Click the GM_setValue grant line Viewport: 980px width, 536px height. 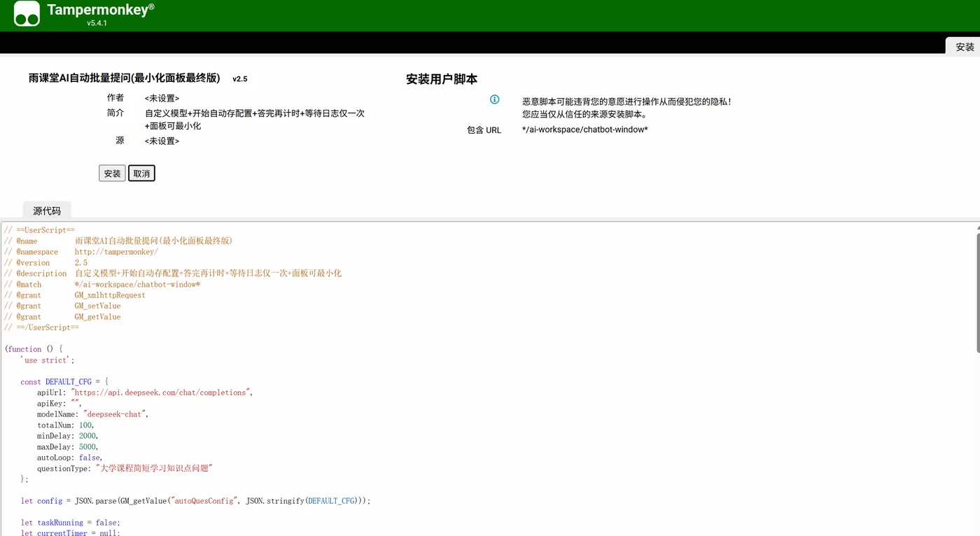62,306
